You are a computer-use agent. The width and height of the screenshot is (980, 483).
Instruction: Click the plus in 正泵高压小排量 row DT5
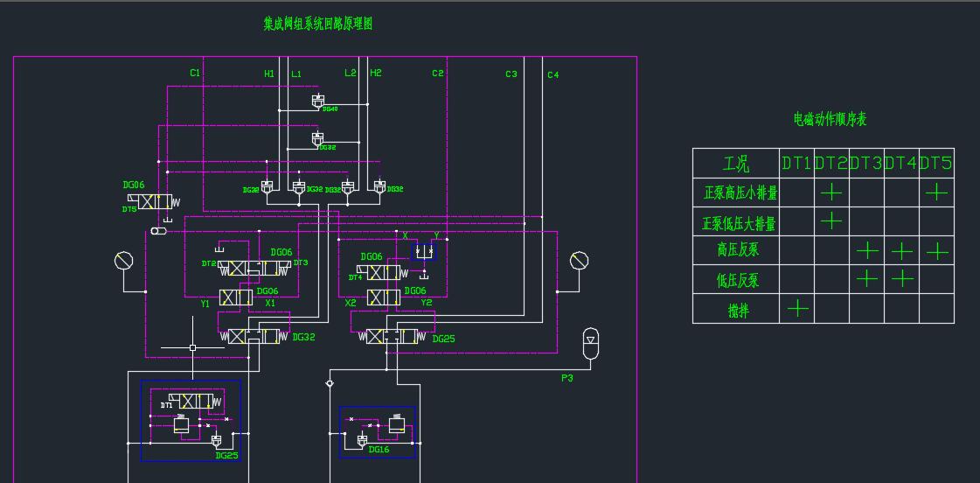(936, 192)
